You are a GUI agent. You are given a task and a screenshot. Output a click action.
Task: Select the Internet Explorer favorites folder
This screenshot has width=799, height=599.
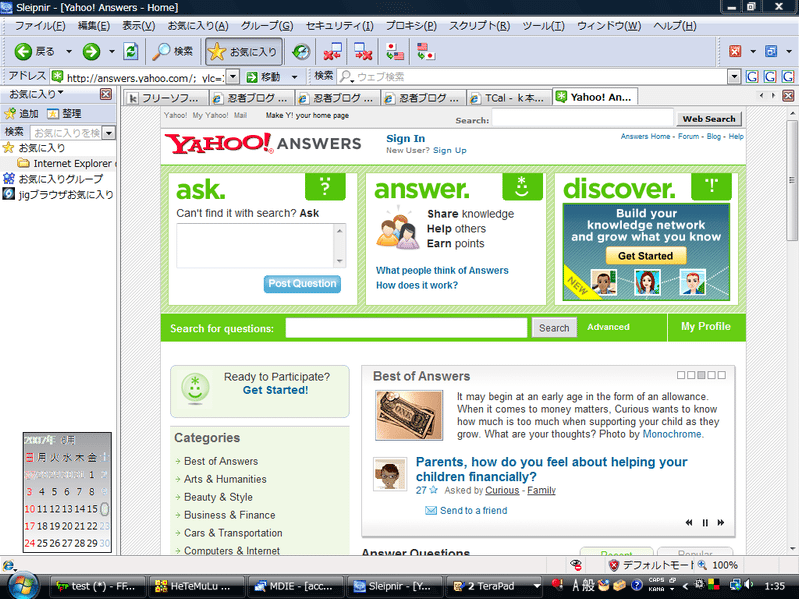coord(66,164)
